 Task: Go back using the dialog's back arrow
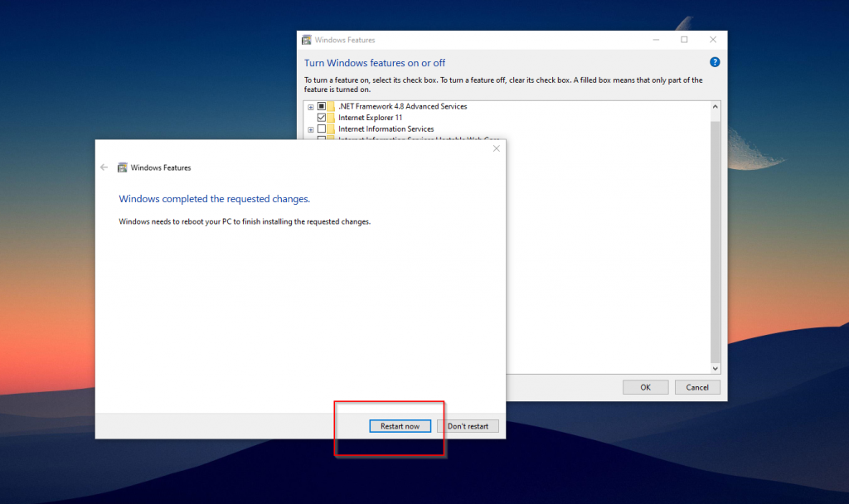point(104,167)
